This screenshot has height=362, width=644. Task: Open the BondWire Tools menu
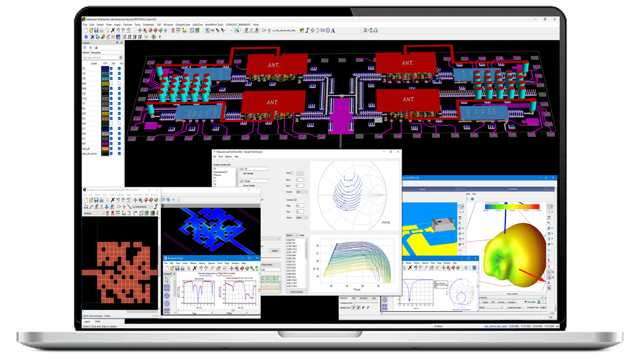(214, 25)
